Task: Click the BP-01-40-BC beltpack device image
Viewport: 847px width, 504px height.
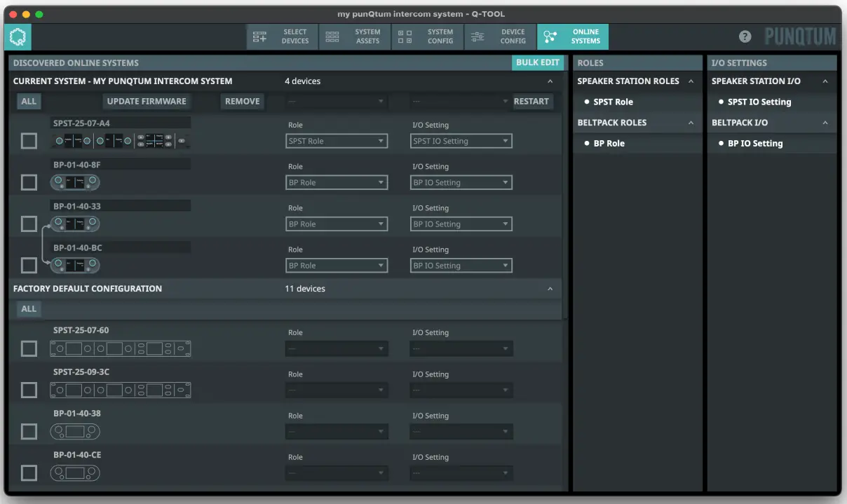Action: 75,265
